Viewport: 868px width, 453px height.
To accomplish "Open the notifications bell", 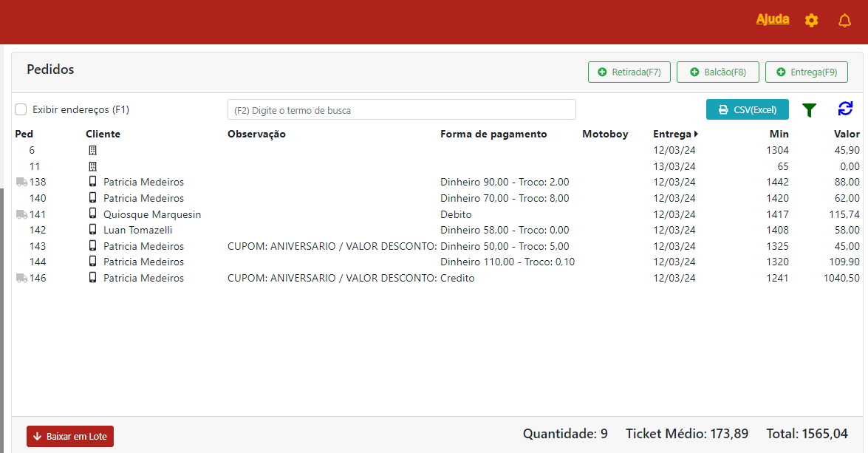I will coord(844,21).
